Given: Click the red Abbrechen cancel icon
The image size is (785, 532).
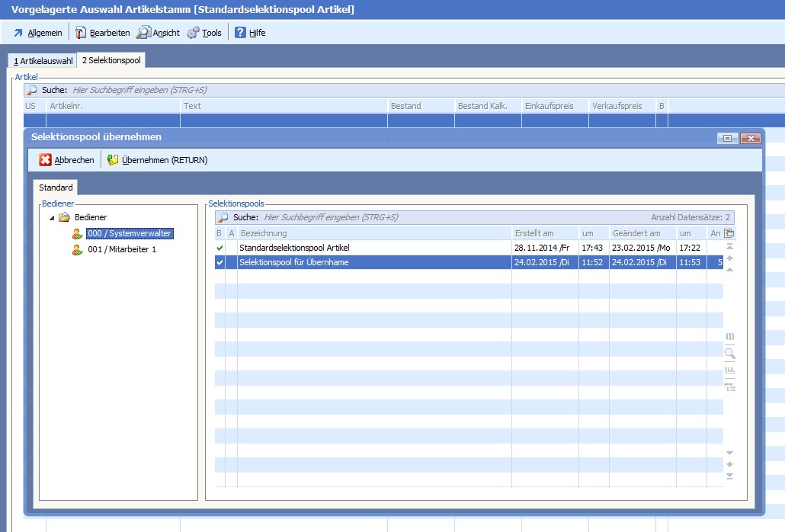Looking at the screenshot, I should pyautogui.click(x=46, y=160).
